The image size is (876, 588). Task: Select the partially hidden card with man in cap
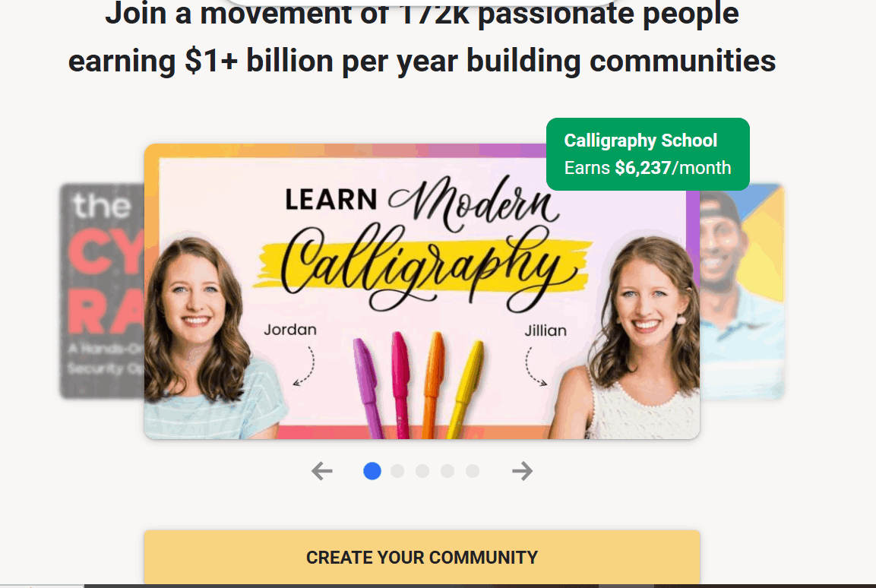(x=742, y=291)
